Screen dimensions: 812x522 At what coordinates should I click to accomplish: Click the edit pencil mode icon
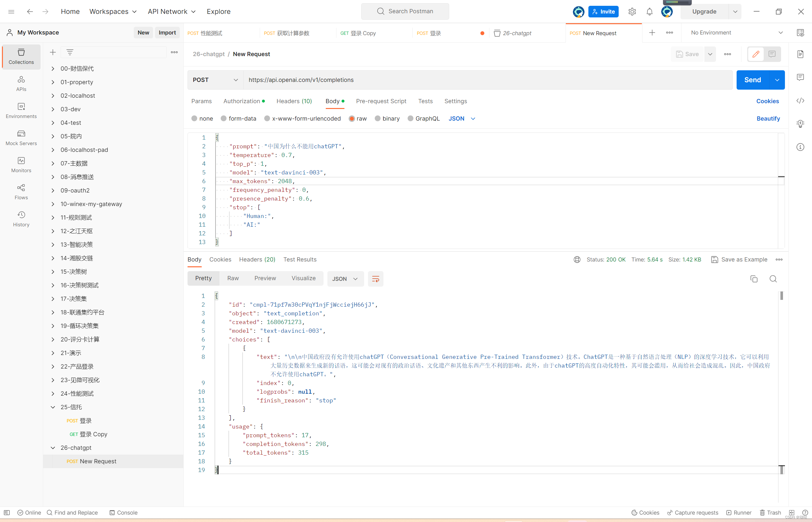[x=755, y=54]
